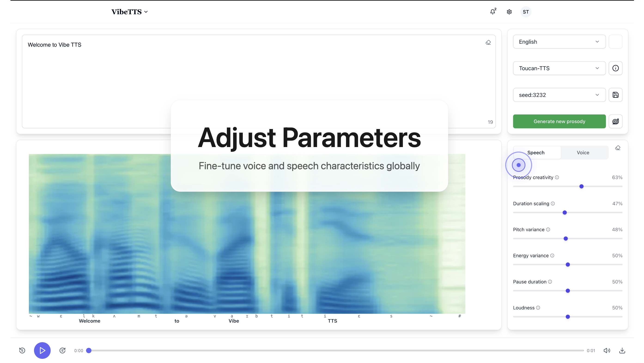
Task: Mute the volume speaker icon
Action: tap(607, 350)
